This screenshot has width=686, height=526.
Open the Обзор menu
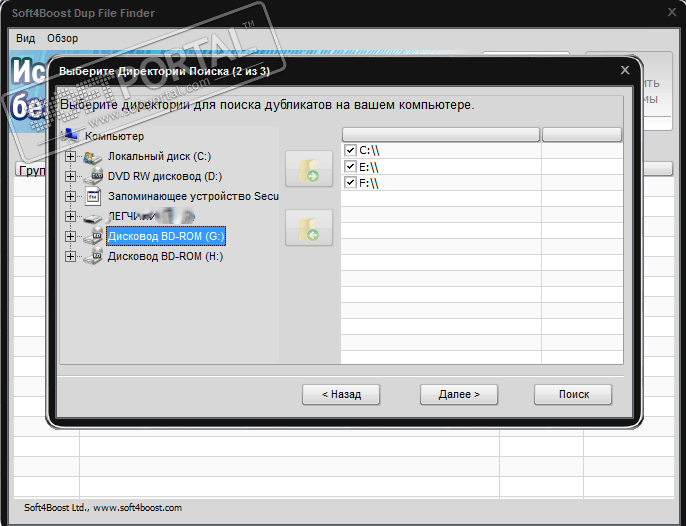[63, 39]
